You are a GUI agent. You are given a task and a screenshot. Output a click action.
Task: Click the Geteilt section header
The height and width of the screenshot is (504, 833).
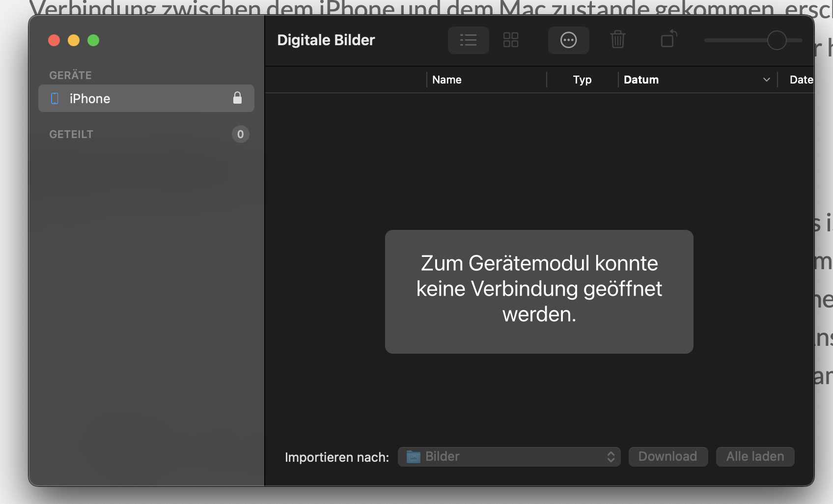pyautogui.click(x=71, y=134)
